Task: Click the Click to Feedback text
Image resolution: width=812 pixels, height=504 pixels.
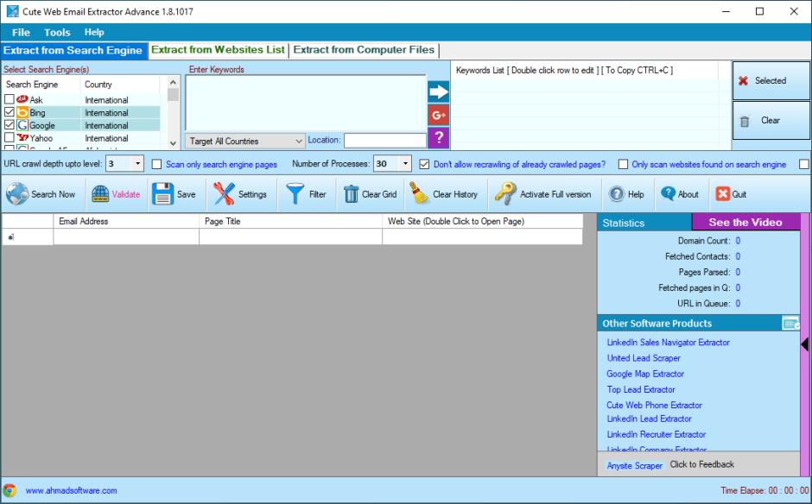Action: tap(701, 464)
